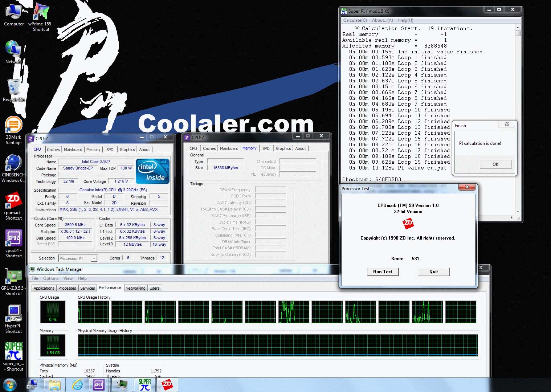Click the Level 3 cache value 12 MBytes
Viewport: 551px width, 392px height.
pos(132,245)
